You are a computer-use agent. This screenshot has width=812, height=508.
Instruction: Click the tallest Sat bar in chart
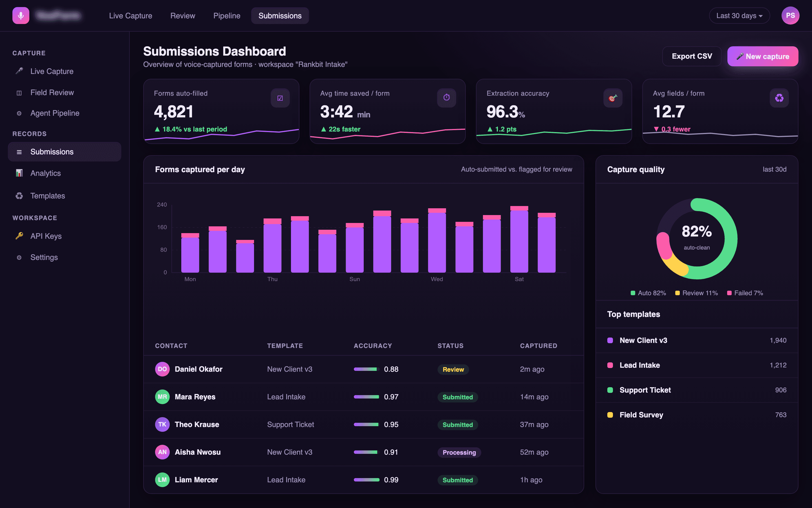click(x=519, y=239)
